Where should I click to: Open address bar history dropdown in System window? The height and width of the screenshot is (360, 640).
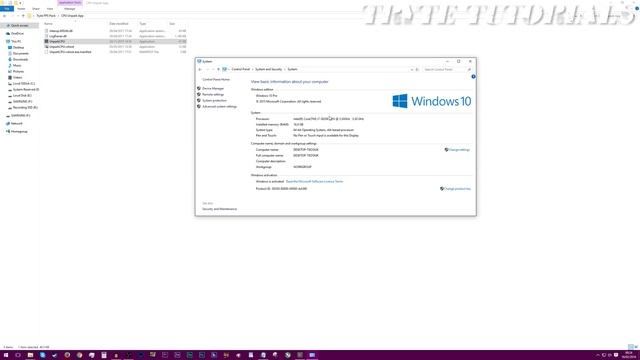click(x=411, y=69)
